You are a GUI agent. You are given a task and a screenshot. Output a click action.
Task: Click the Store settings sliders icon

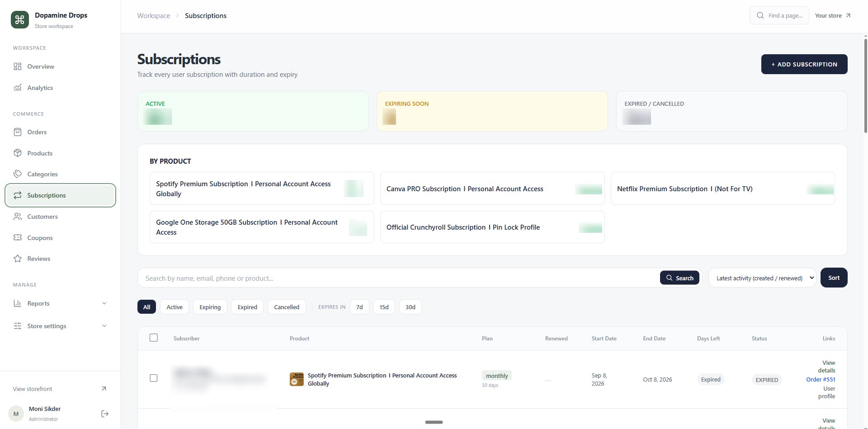pos(18,326)
